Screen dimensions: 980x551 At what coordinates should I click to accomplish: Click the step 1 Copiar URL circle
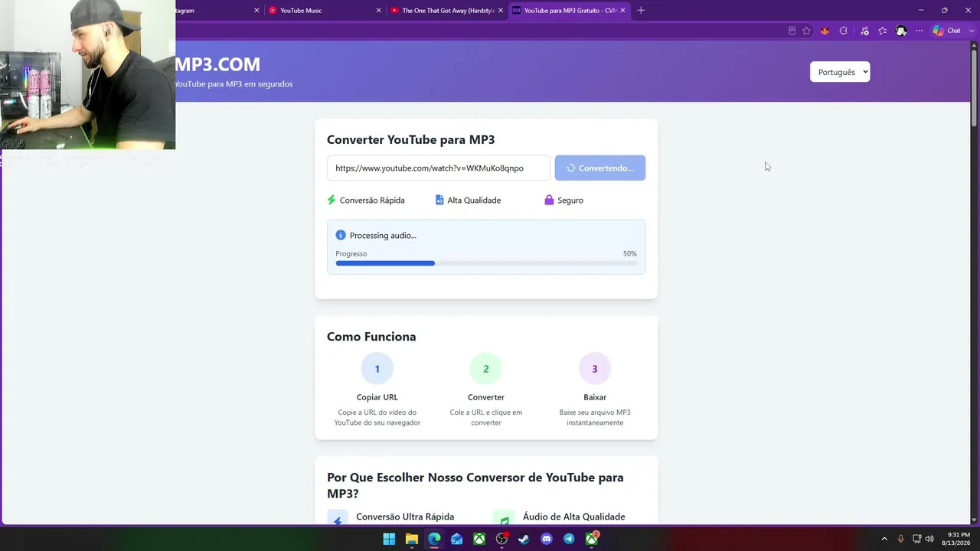[x=377, y=369]
